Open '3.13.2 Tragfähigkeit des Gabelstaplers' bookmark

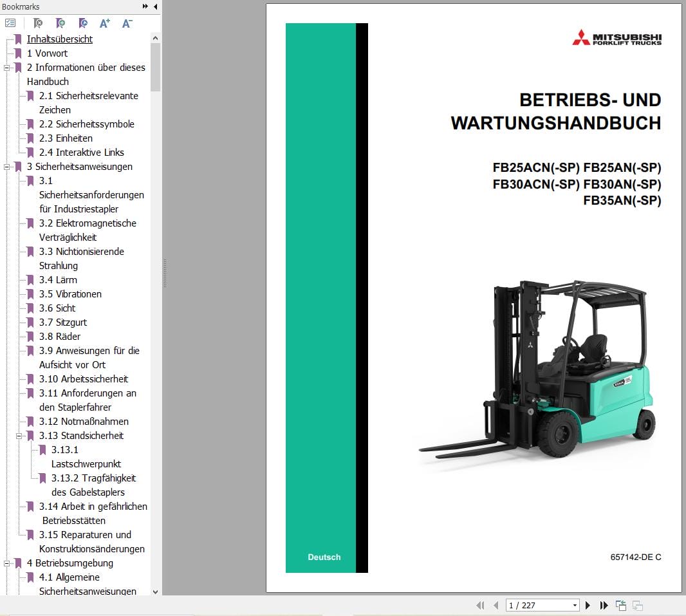pyautogui.click(x=93, y=485)
